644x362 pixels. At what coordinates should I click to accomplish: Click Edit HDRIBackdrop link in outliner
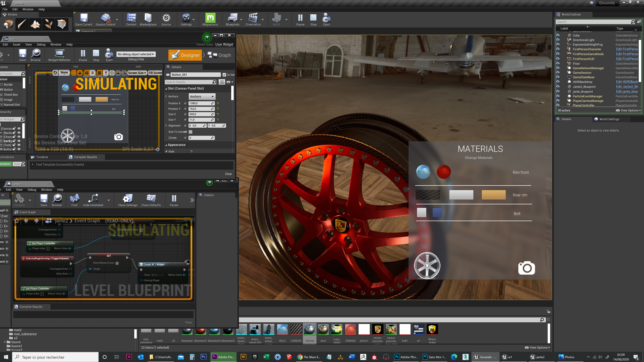tap(627, 82)
